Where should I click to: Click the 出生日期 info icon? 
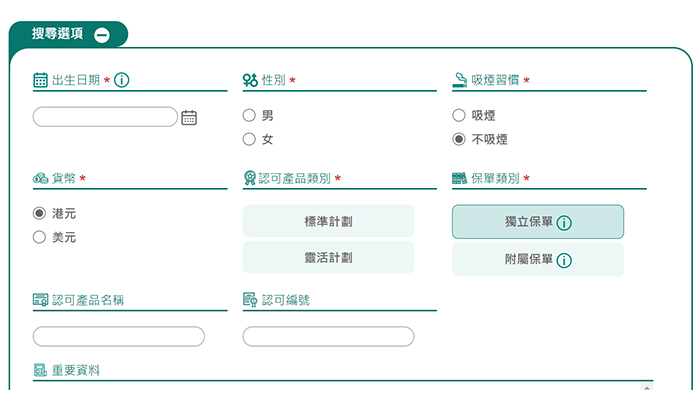point(121,80)
